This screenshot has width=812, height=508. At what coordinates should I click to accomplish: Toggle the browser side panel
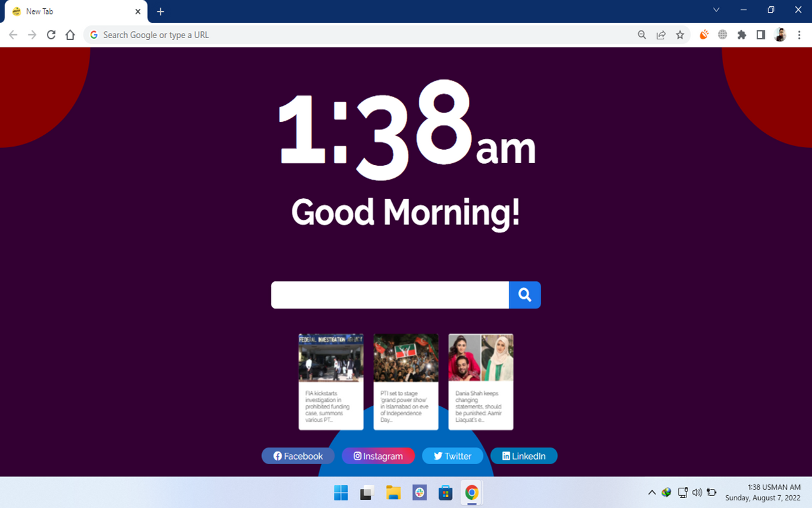(761, 35)
